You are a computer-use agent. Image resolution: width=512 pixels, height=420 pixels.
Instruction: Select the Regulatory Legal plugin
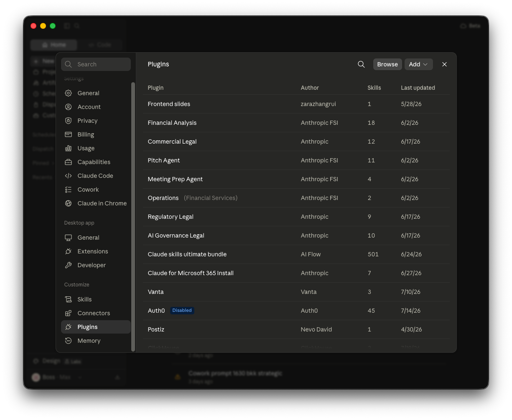tap(171, 217)
